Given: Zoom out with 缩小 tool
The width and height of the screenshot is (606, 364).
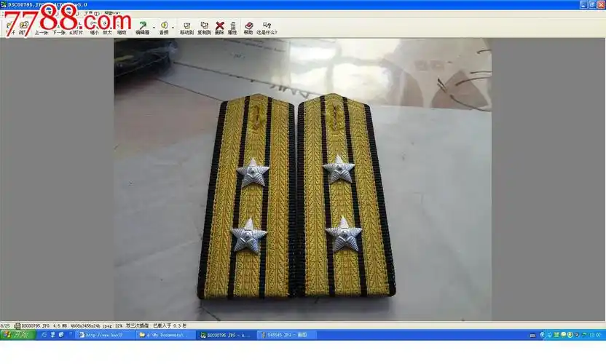Looking at the screenshot, I should (94, 28).
